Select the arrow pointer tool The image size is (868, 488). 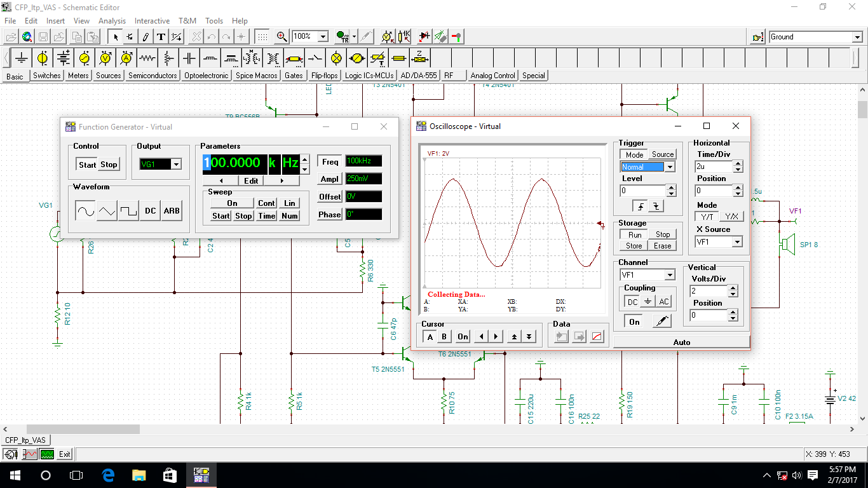click(115, 36)
